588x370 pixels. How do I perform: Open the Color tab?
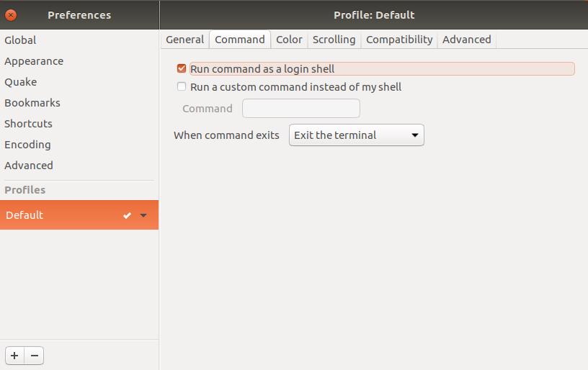(289, 40)
